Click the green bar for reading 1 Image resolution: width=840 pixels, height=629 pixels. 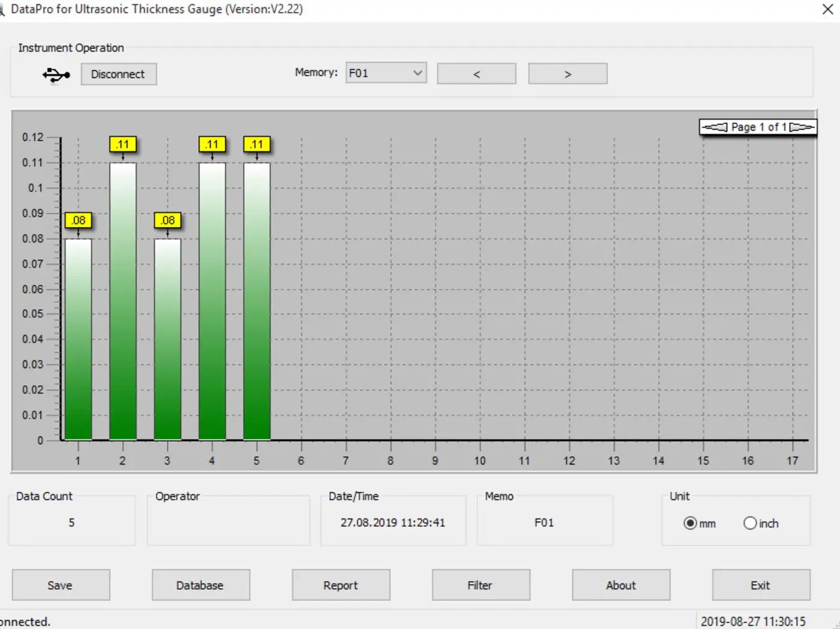click(x=78, y=339)
